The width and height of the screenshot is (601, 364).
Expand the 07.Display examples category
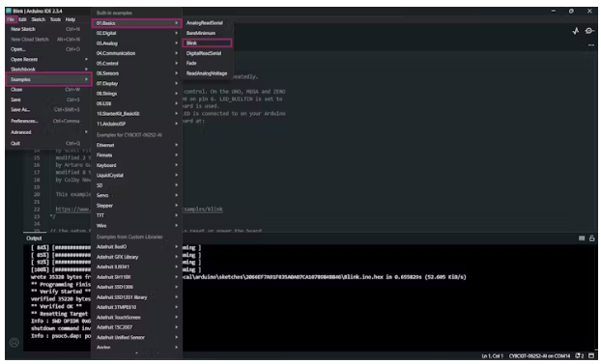pos(137,84)
